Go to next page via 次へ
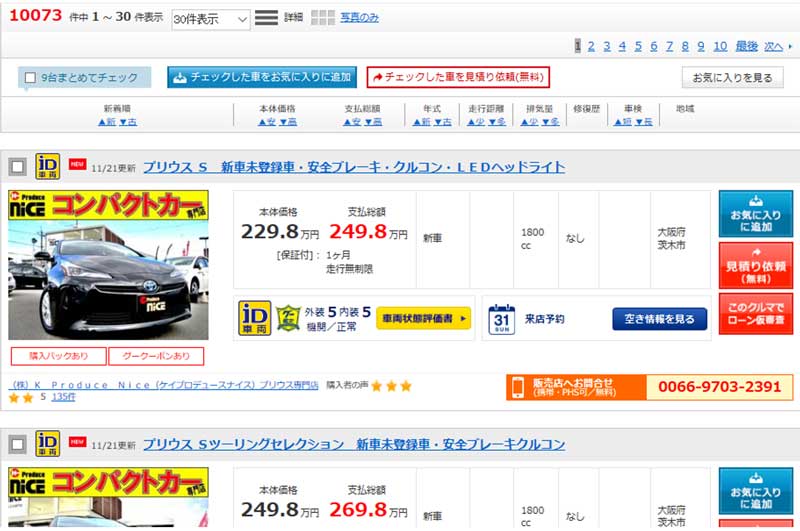 [x=773, y=46]
